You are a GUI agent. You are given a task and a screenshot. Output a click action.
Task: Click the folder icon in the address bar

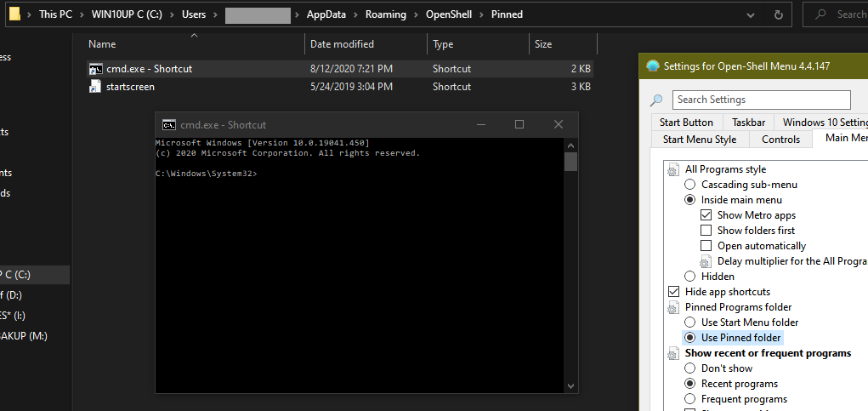point(15,14)
